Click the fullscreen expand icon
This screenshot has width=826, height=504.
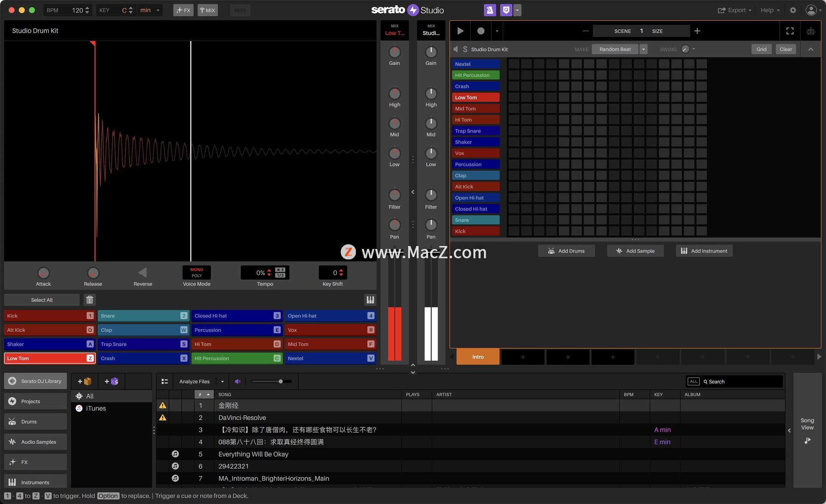click(x=790, y=31)
